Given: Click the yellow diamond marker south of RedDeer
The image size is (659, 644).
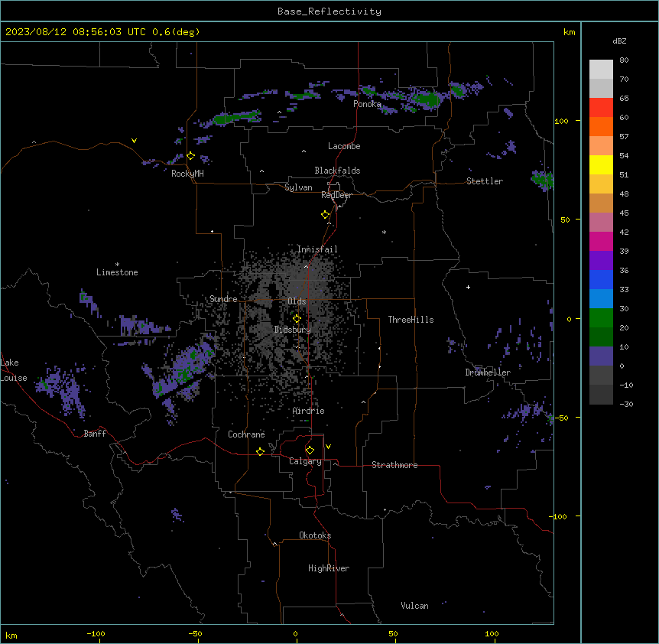Looking at the screenshot, I should 326,215.
